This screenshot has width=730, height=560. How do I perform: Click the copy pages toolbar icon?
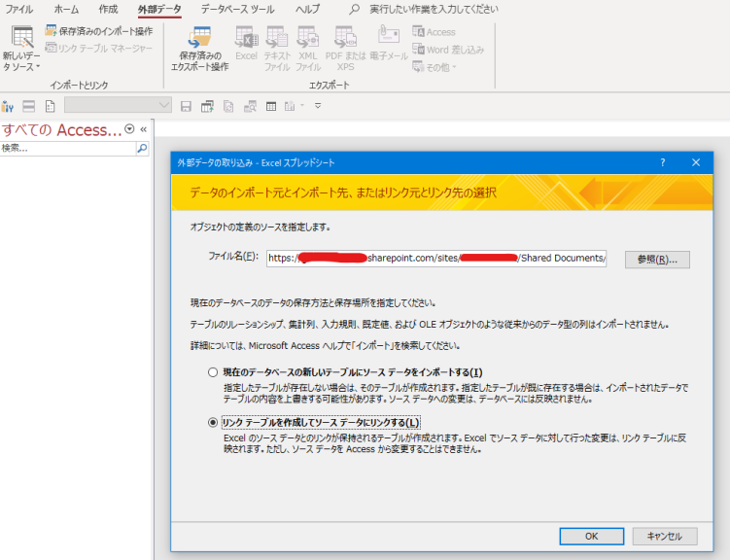click(228, 107)
